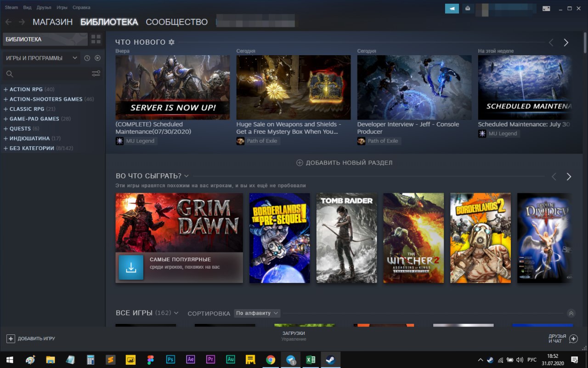Switch library to grid collections view
Viewport: 588px width, 368px height.
point(96,39)
